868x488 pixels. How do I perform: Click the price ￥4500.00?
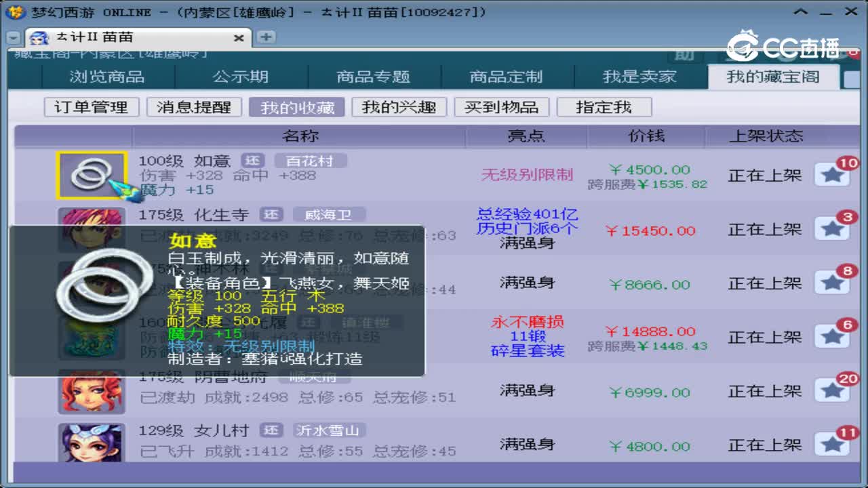(649, 169)
